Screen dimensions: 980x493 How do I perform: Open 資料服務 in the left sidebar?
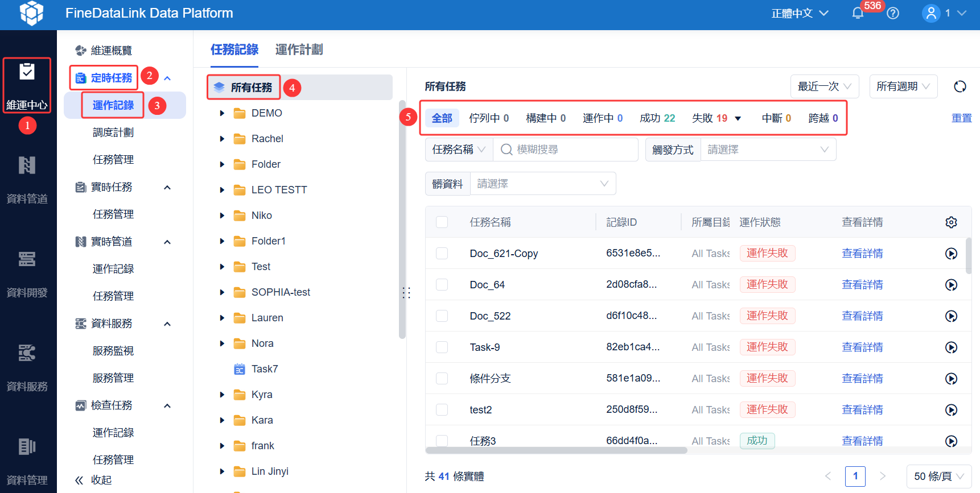(27, 367)
